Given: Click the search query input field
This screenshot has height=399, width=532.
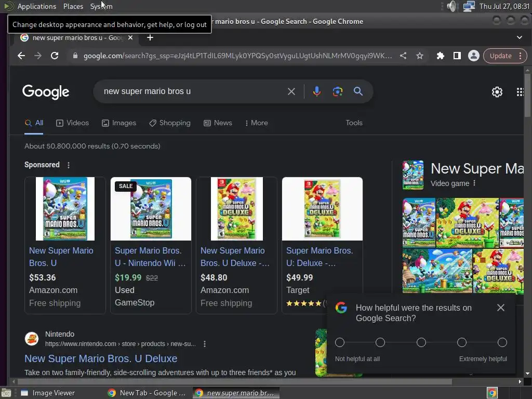Looking at the screenshot, I should [x=193, y=91].
